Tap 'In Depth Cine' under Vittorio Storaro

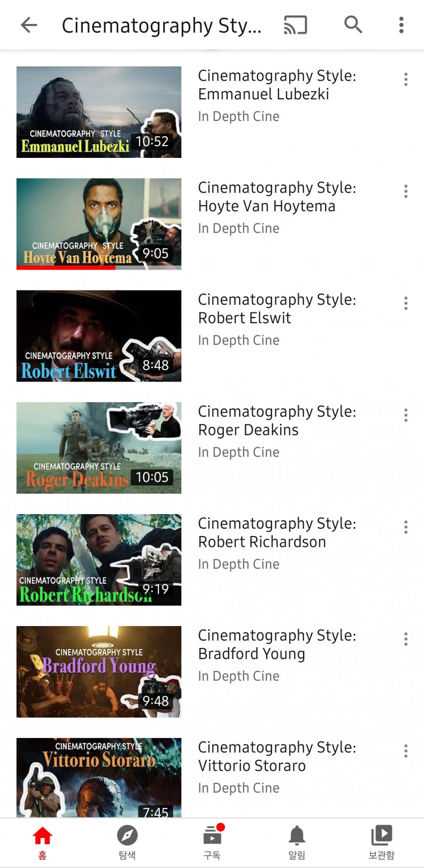tap(238, 788)
